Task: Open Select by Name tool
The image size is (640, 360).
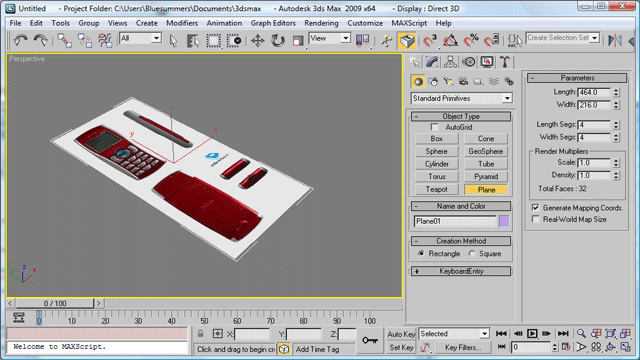Action: point(193,40)
